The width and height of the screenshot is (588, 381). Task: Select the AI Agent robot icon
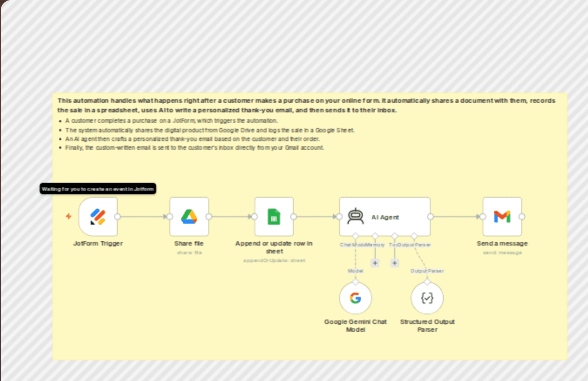pos(355,217)
